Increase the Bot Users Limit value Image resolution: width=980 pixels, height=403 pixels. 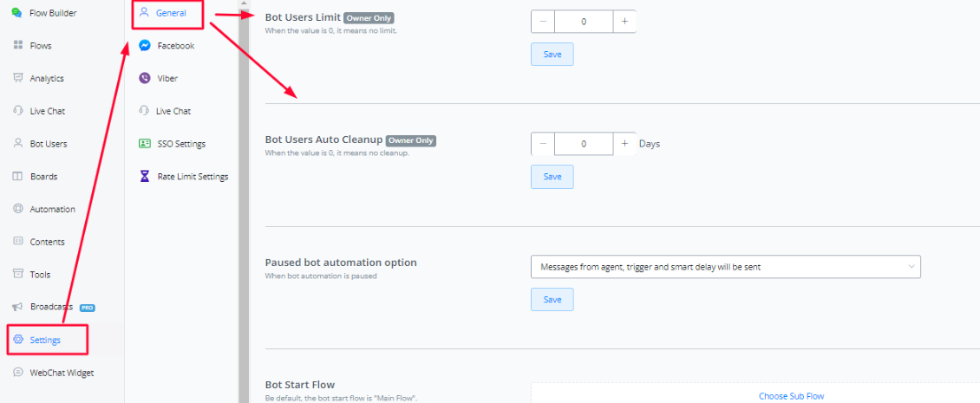click(x=624, y=22)
